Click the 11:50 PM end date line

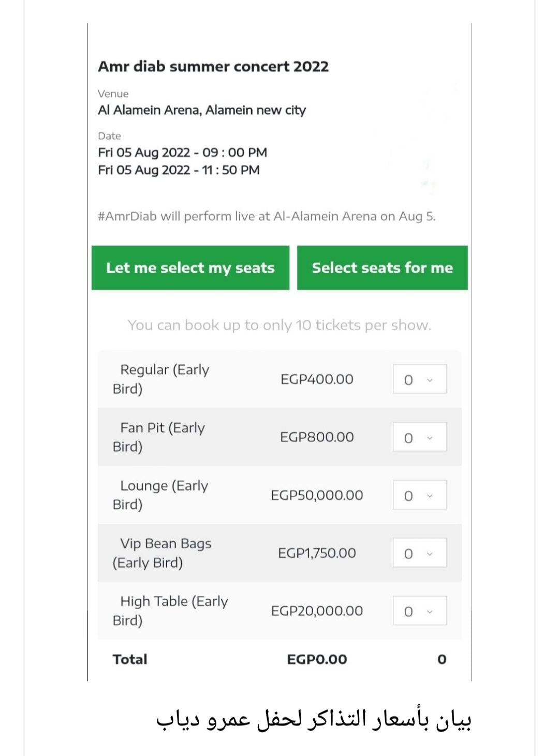click(179, 170)
